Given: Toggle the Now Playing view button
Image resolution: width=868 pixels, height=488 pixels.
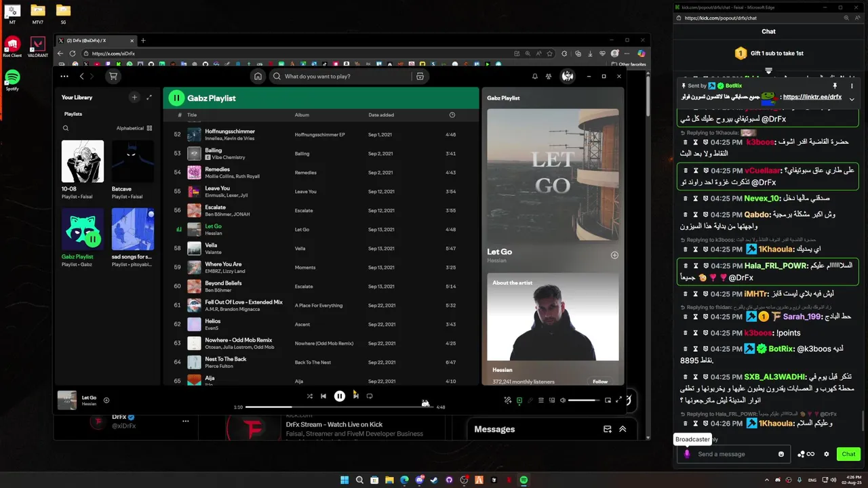Looking at the screenshot, I should click(519, 401).
